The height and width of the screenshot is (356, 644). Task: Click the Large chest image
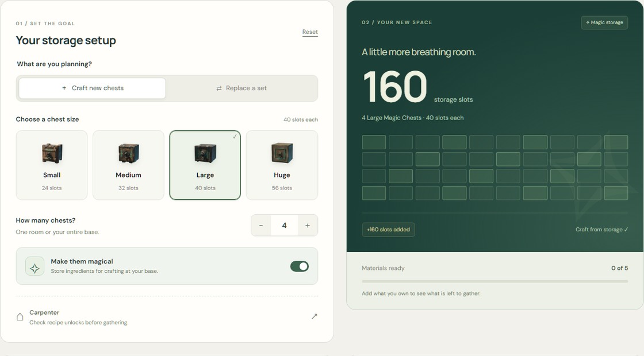pos(205,153)
